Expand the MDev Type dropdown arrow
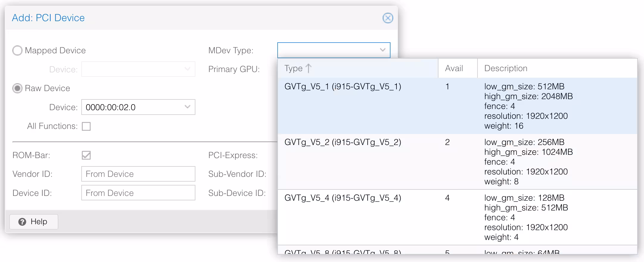Screen dimensions: 644x262 click(383, 50)
